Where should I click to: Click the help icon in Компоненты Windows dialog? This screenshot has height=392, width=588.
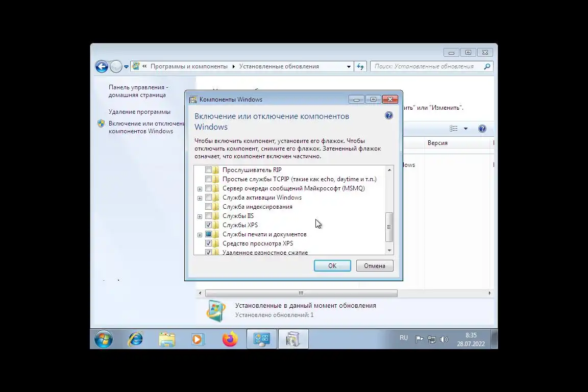pyautogui.click(x=389, y=115)
